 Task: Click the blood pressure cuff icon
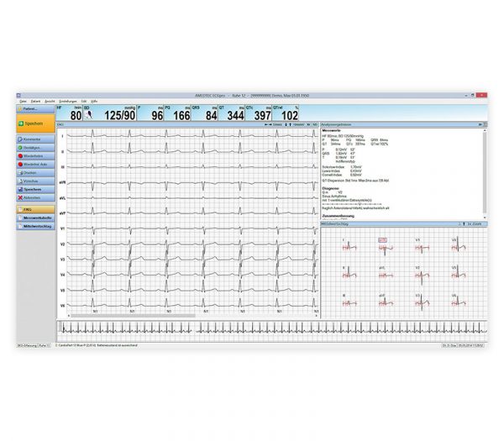tap(88, 115)
